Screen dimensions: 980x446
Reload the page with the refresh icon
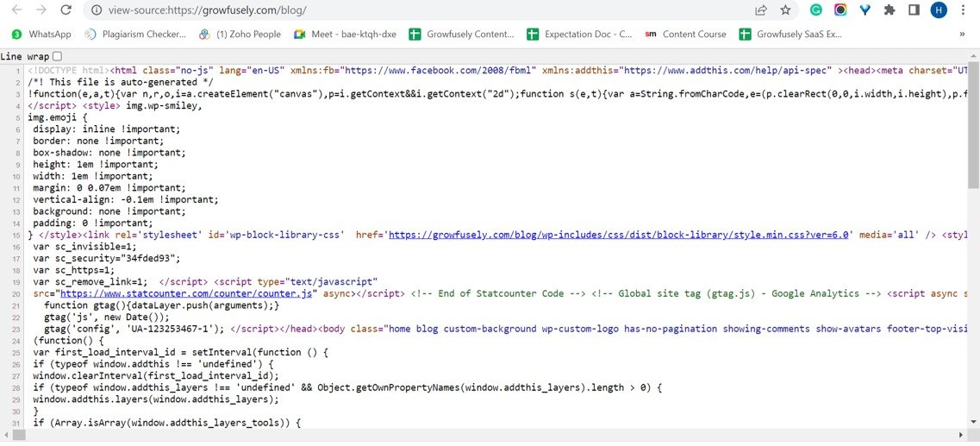65,10
